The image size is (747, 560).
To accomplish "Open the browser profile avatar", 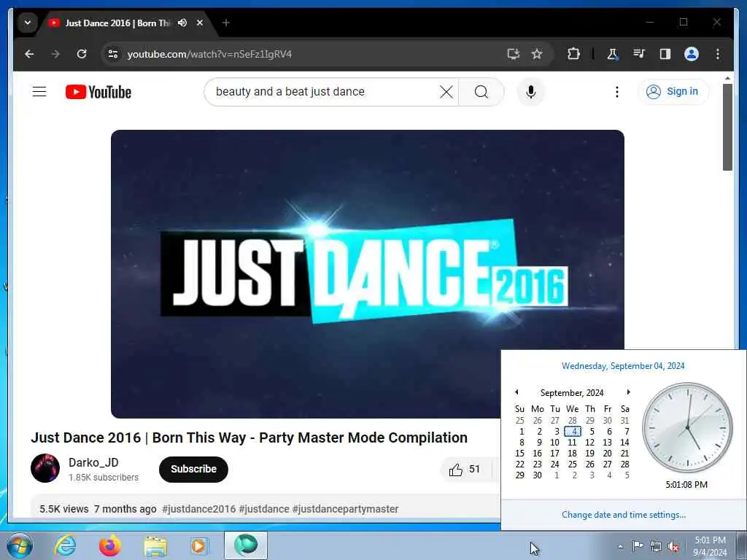I will [692, 54].
